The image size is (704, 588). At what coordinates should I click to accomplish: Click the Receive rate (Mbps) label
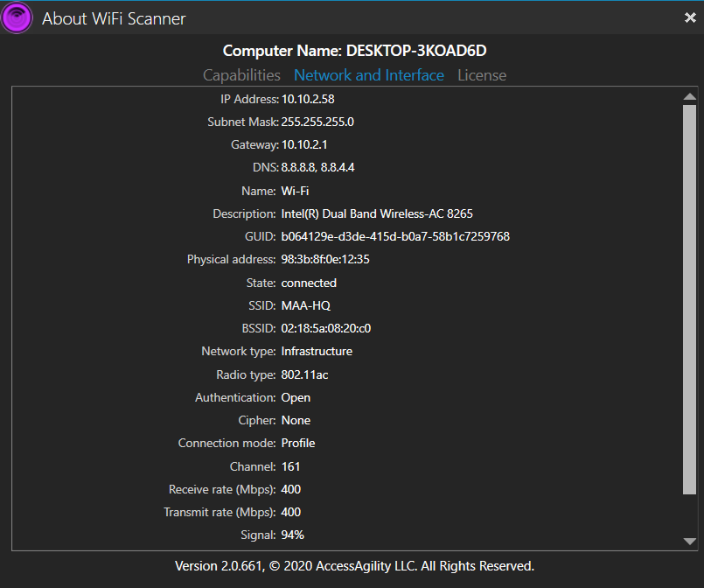(222, 490)
